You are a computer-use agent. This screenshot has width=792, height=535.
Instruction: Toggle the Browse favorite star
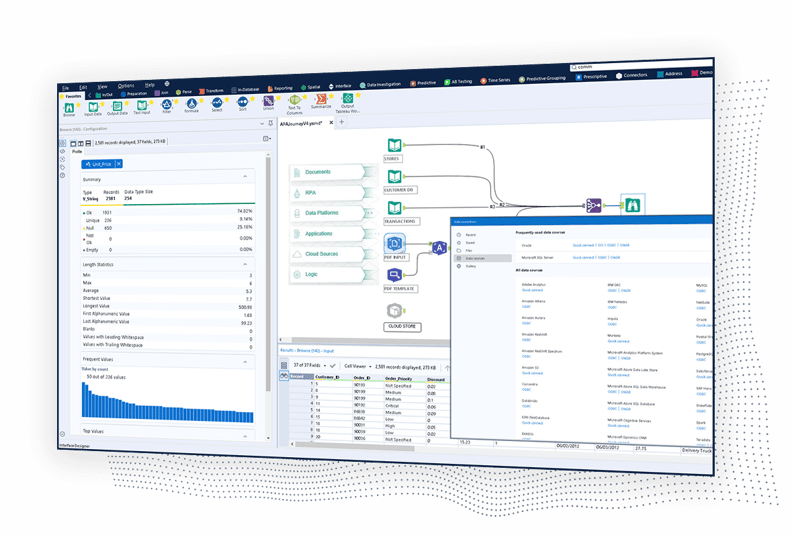[x=78, y=105]
